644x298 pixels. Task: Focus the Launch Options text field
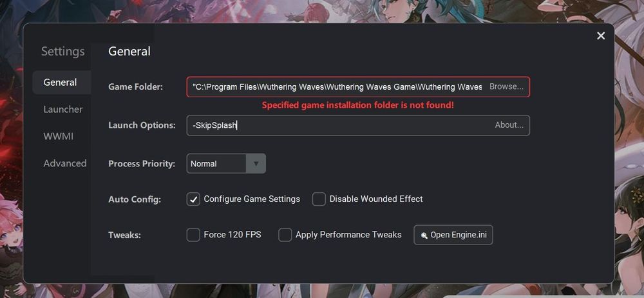click(341, 125)
